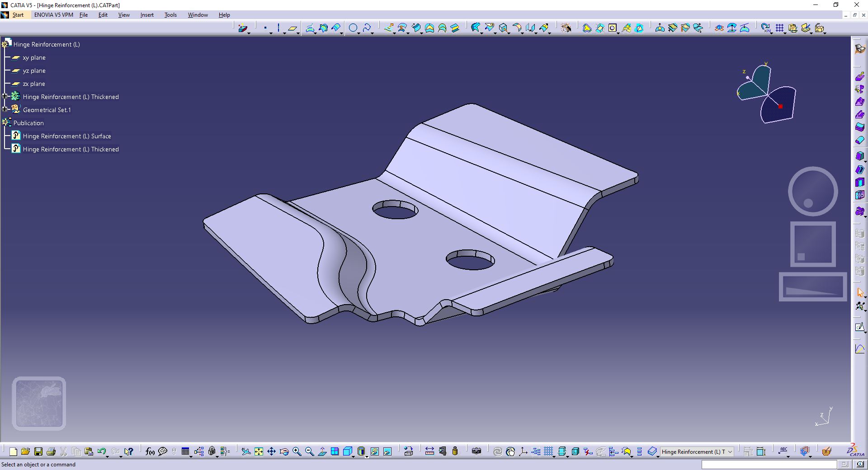This screenshot has height=470, width=868.
Task: Open the Insert menu
Action: [147, 15]
